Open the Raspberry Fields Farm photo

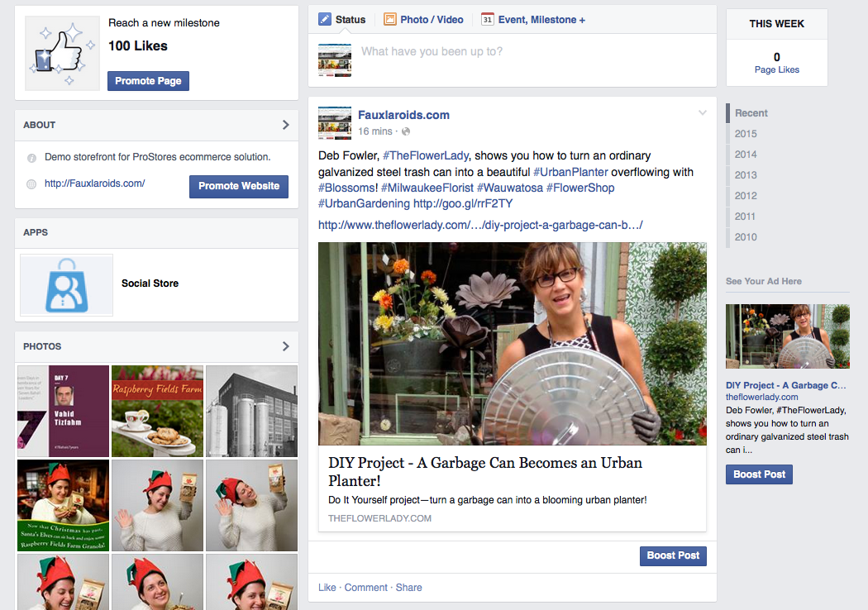pyautogui.click(x=157, y=412)
